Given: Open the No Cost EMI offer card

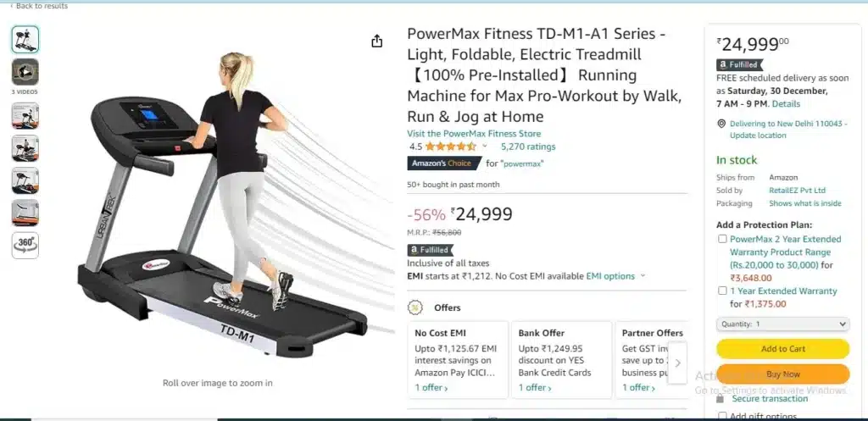Looking at the screenshot, I should [x=458, y=360].
